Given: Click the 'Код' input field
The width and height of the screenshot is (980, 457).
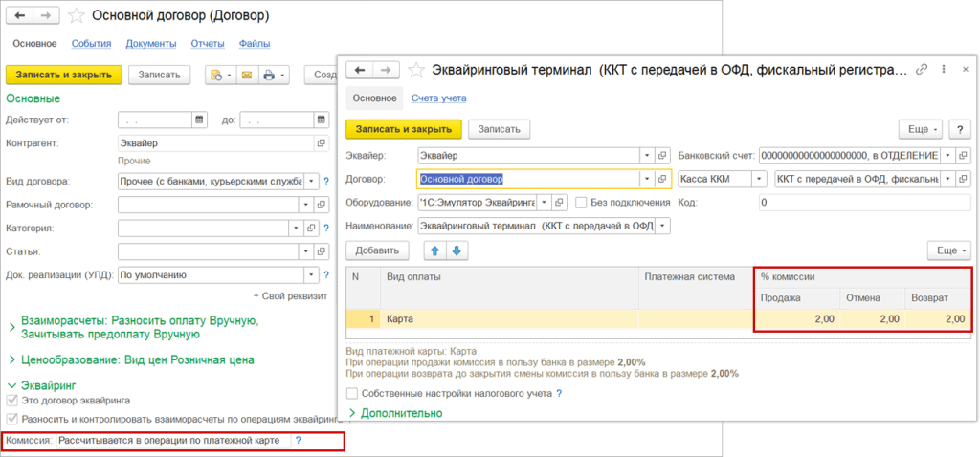Looking at the screenshot, I should pyautogui.click(x=863, y=203).
